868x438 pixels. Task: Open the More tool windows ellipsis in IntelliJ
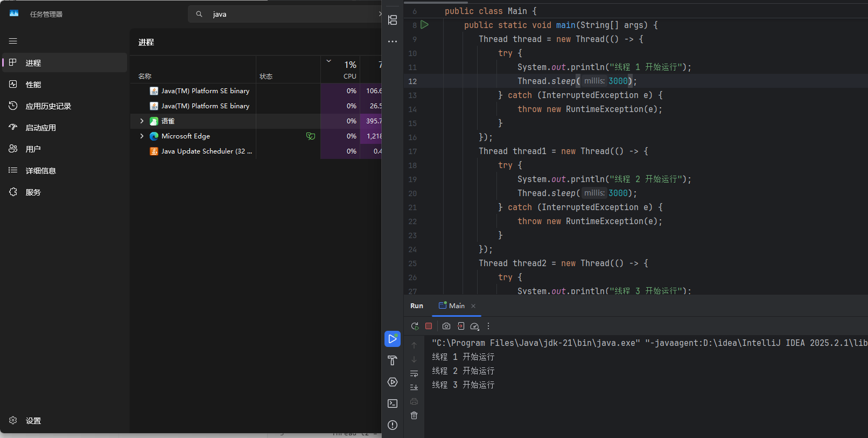393,41
